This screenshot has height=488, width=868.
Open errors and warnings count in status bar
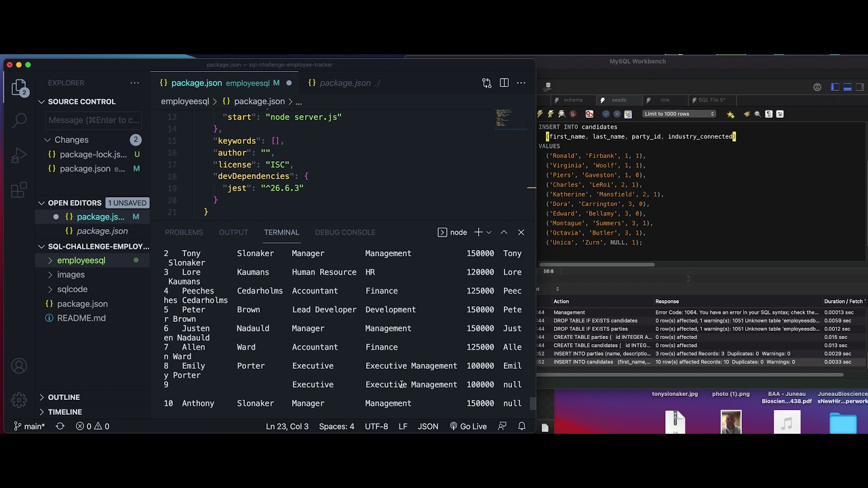[x=93, y=426]
